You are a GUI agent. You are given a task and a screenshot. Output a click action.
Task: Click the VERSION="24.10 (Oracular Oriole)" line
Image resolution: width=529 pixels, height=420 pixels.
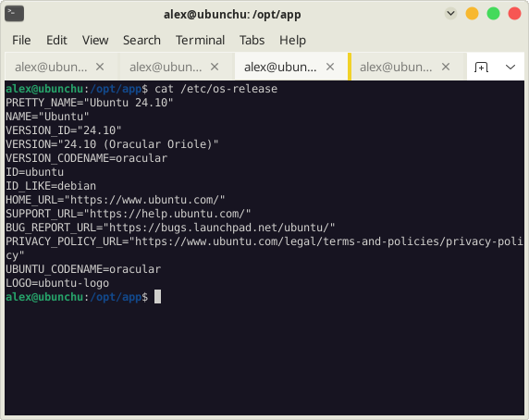click(x=112, y=144)
